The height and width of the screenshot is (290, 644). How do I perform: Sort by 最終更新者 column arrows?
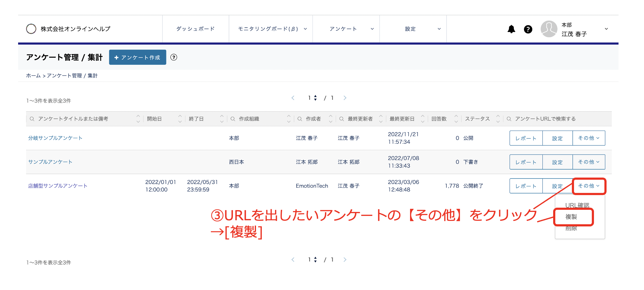[x=381, y=119]
